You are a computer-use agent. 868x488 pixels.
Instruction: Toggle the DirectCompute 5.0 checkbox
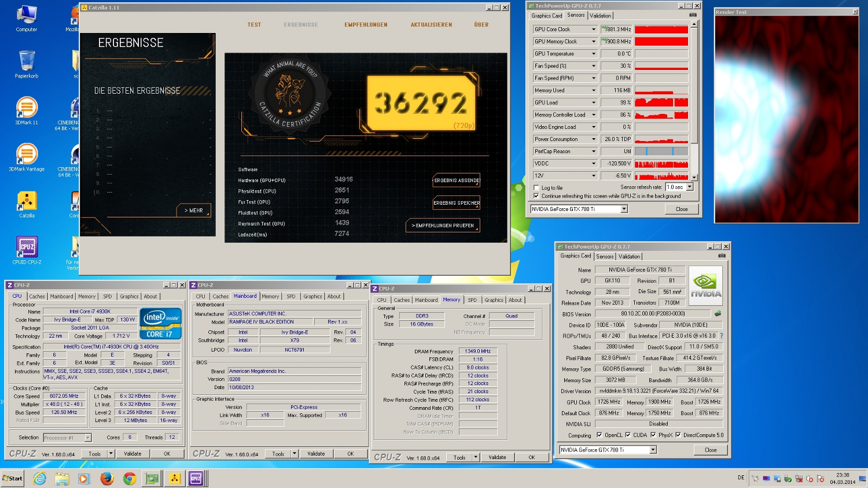(x=678, y=435)
